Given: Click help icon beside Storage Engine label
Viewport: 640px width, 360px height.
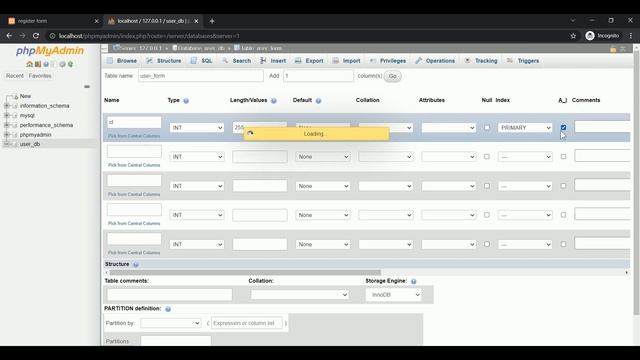Looking at the screenshot, I should 413,281.
